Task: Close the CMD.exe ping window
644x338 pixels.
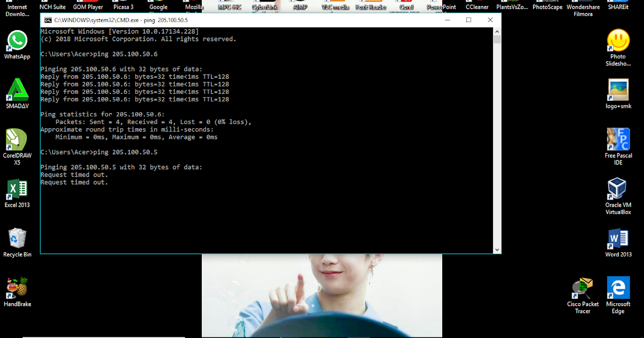Action: pos(490,20)
